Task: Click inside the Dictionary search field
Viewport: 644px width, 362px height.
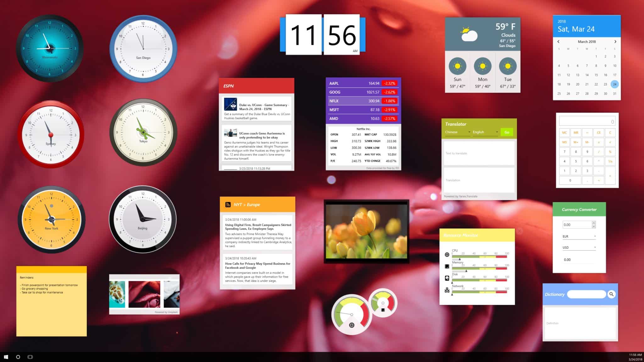Action: pyautogui.click(x=586, y=294)
